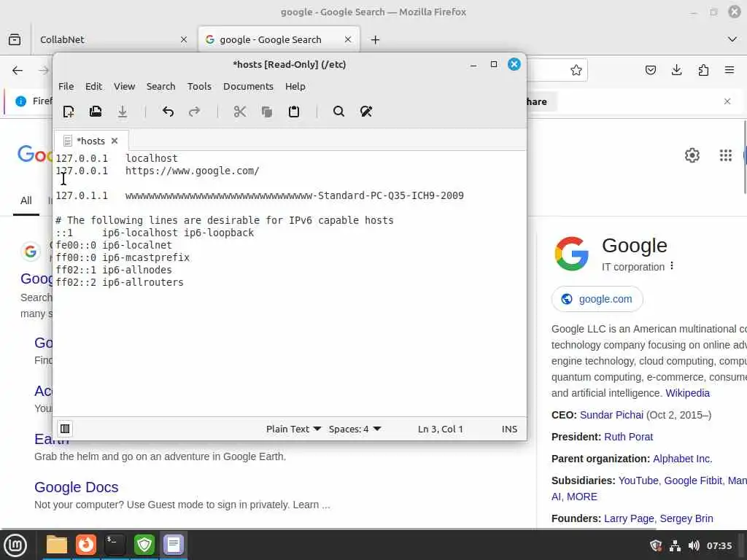Click the INS insert mode indicator
This screenshot has width=747, height=560.
click(x=509, y=429)
